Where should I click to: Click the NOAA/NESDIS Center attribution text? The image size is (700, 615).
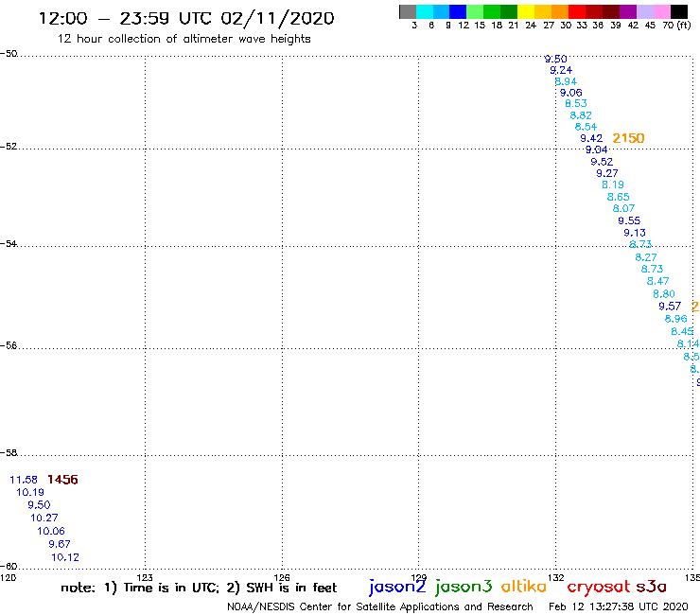[380, 606]
